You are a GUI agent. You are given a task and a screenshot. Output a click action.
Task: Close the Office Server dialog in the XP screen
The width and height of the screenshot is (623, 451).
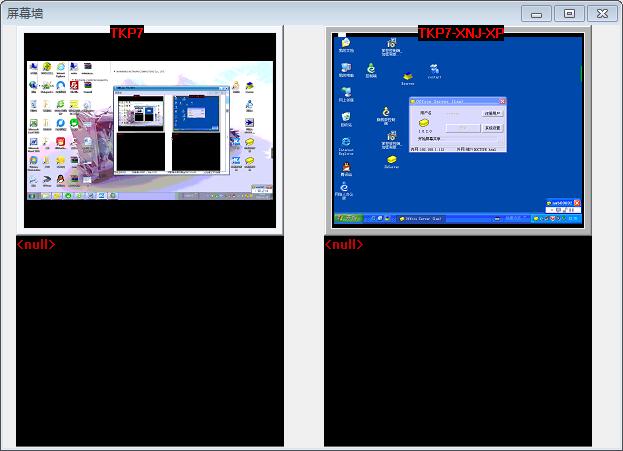click(x=502, y=101)
